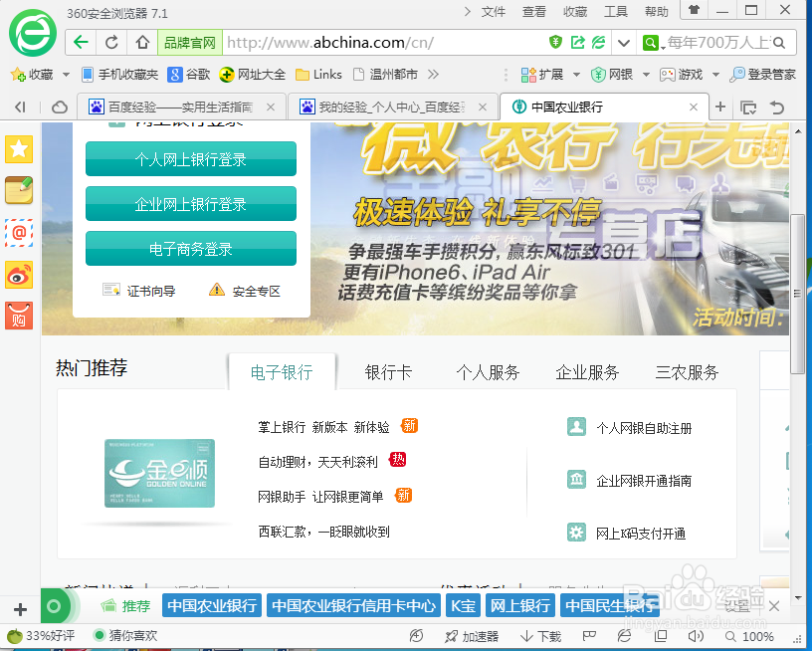Open 个人网银自助注册 link
Screen dimensions: 812x651
coord(644,428)
